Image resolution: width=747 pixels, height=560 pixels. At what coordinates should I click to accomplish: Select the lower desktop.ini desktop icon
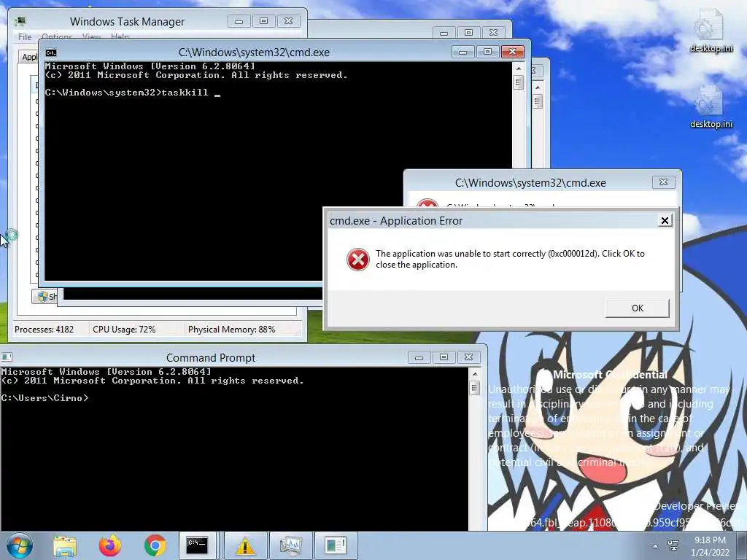pyautogui.click(x=711, y=107)
